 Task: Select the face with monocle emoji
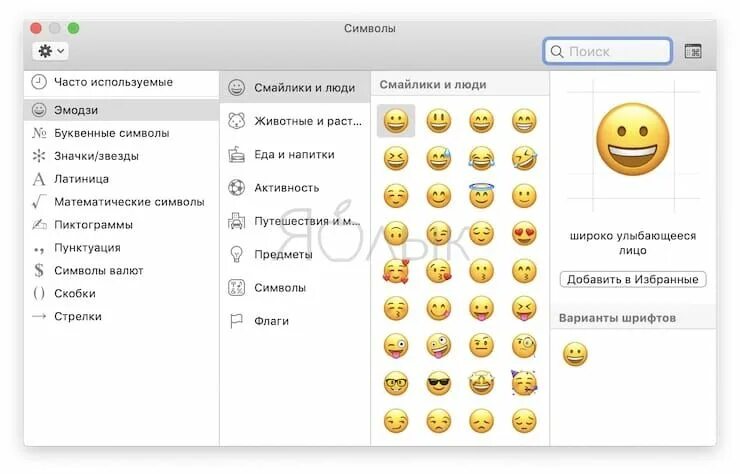pyautogui.click(x=524, y=346)
